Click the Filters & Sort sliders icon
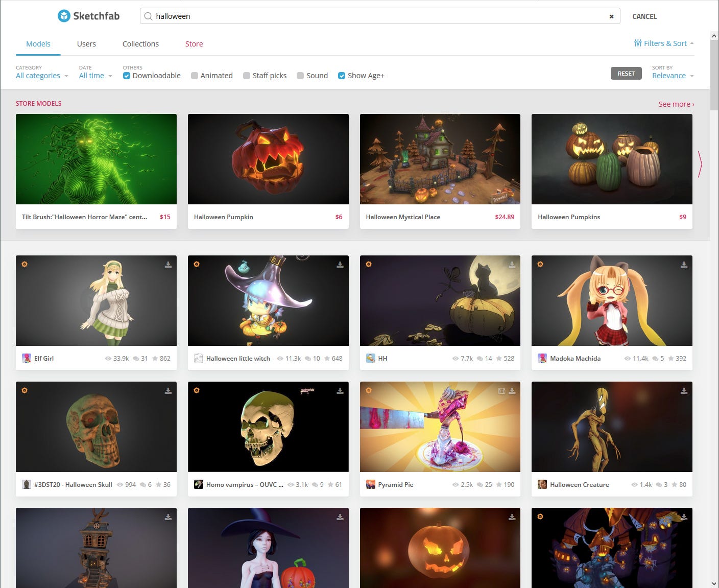 [638, 43]
